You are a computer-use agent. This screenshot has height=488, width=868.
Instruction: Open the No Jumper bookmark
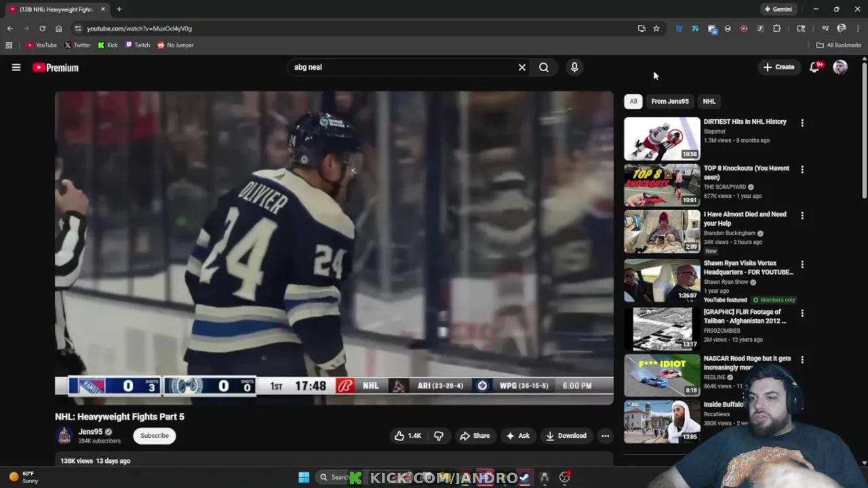click(176, 45)
